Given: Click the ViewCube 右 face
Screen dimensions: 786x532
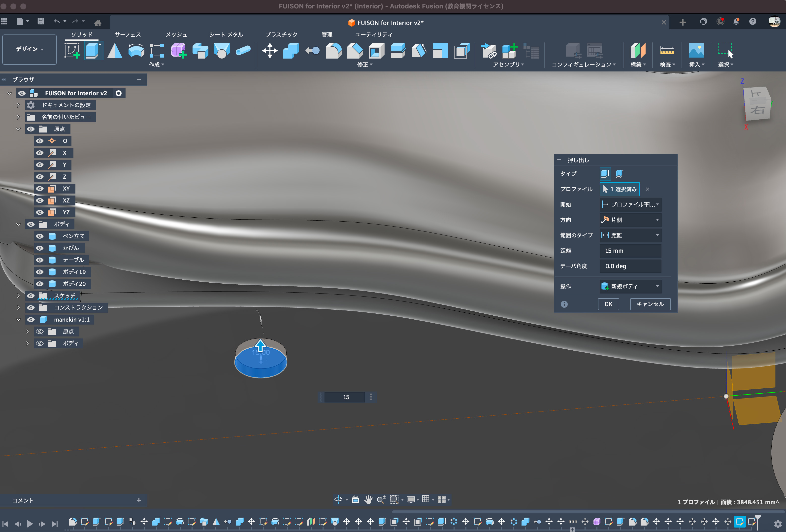Looking at the screenshot, I should tap(757, 110).
